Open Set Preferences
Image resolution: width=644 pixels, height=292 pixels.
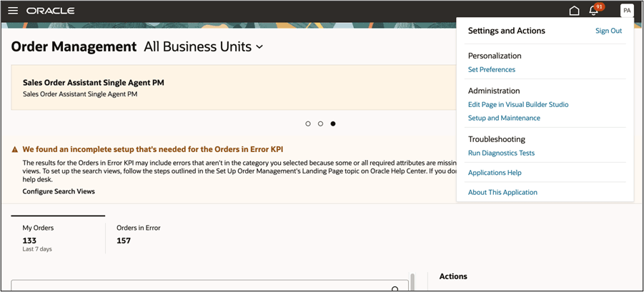pyautogui.click(x=492, y=70)
